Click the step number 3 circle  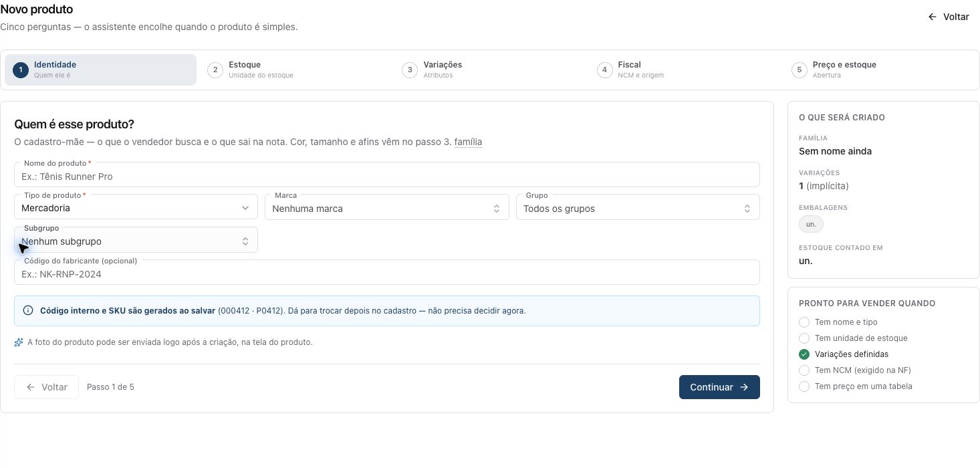click(x=410, y=70)
